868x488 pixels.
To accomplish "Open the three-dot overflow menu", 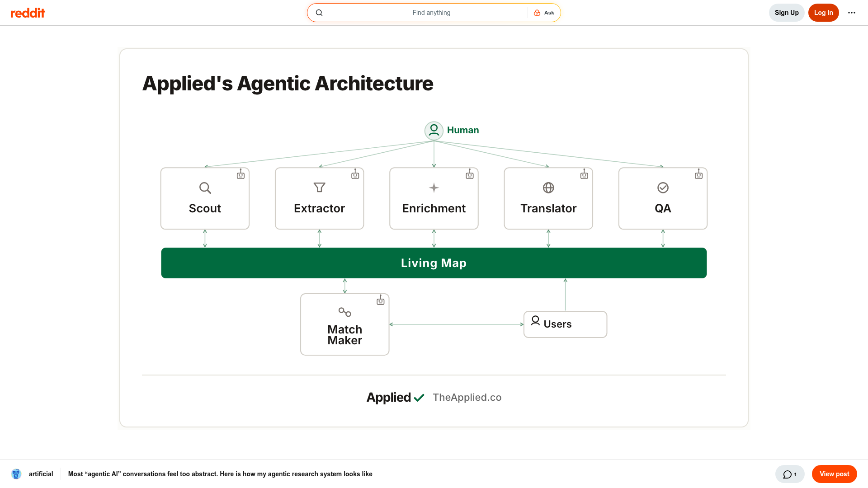I will (852, 13).
